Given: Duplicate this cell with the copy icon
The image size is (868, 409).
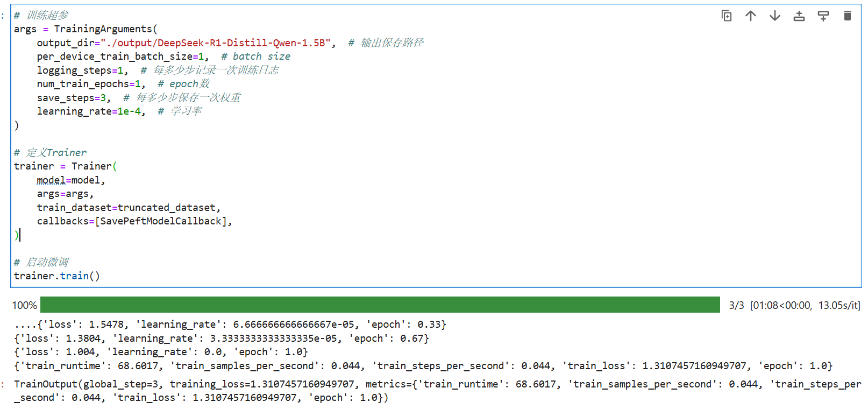Looking at the screenshot, I should point(727,16).
